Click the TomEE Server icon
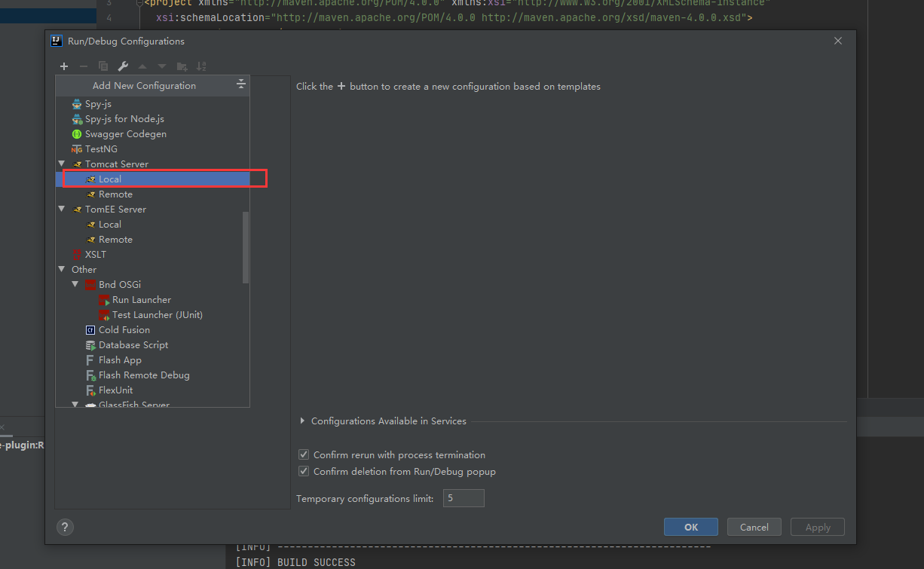The height and width of the screenshot is (569, 924). point(77,210)
